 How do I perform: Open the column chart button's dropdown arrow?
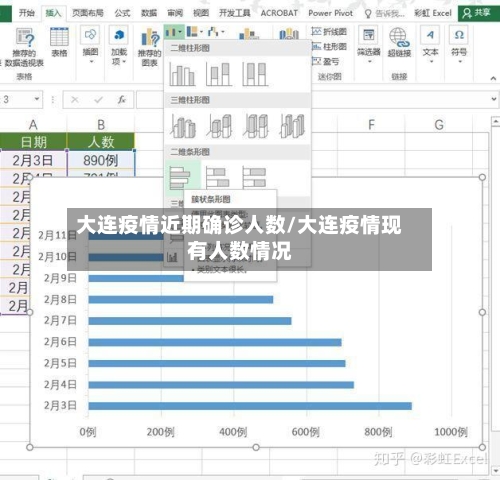(x=180, y=32)
